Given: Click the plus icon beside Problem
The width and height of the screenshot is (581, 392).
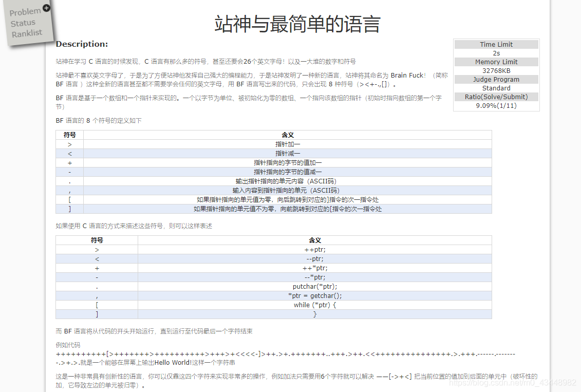Looking at the screenshot, I should (46, 8).
